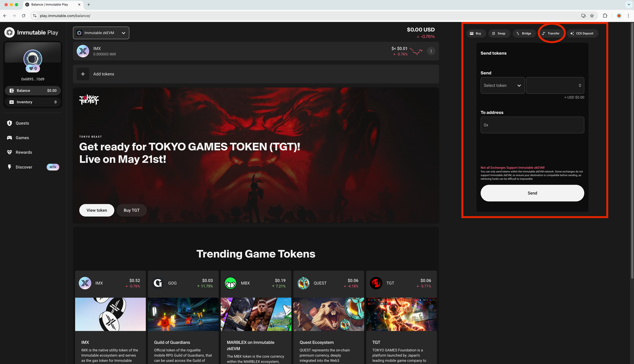
Task: Open the Select token dropdown
Action: click(x=502, y=85)
